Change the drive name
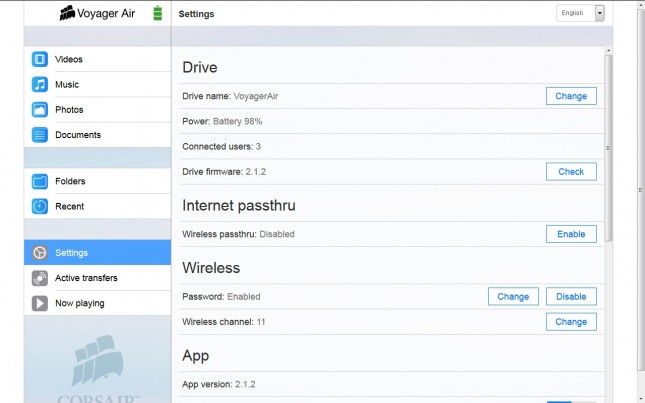Viewport: 645px width, 403px height. [571, 96]
